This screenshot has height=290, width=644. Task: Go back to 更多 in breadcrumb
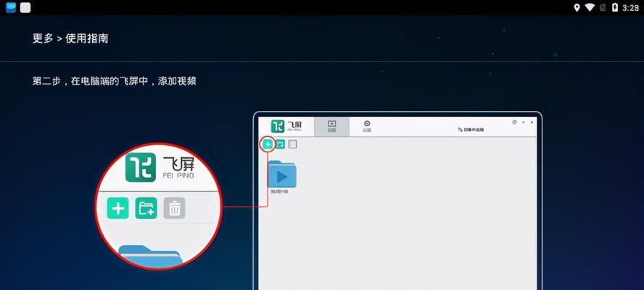point(43,38)
